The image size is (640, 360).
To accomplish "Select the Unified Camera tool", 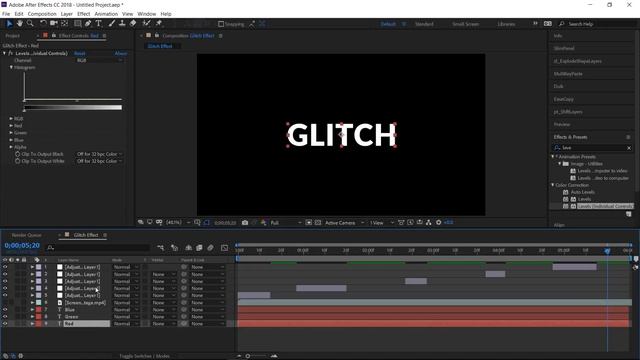I will tap(53, 24).
